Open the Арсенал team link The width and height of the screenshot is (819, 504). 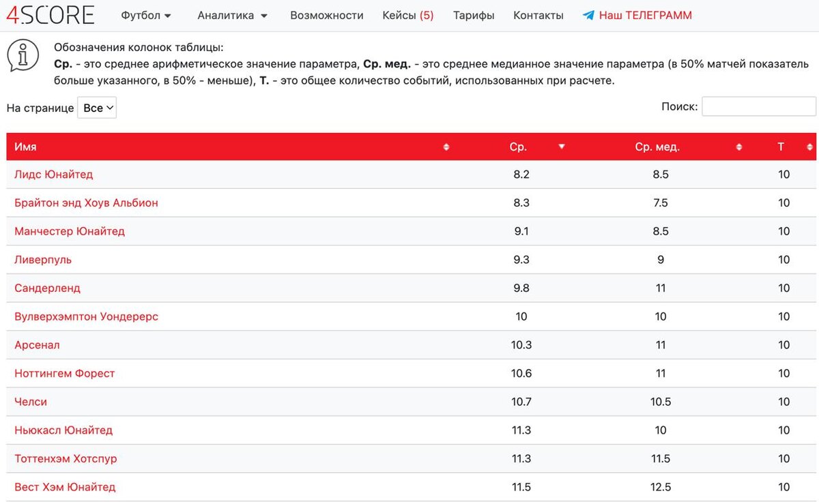37,345
